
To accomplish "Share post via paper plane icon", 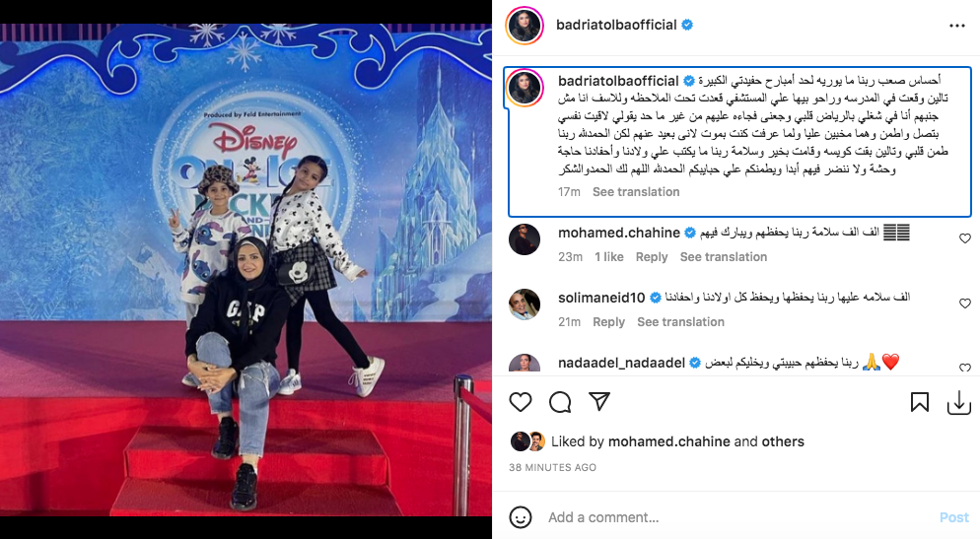I will [x=599, y=402].
